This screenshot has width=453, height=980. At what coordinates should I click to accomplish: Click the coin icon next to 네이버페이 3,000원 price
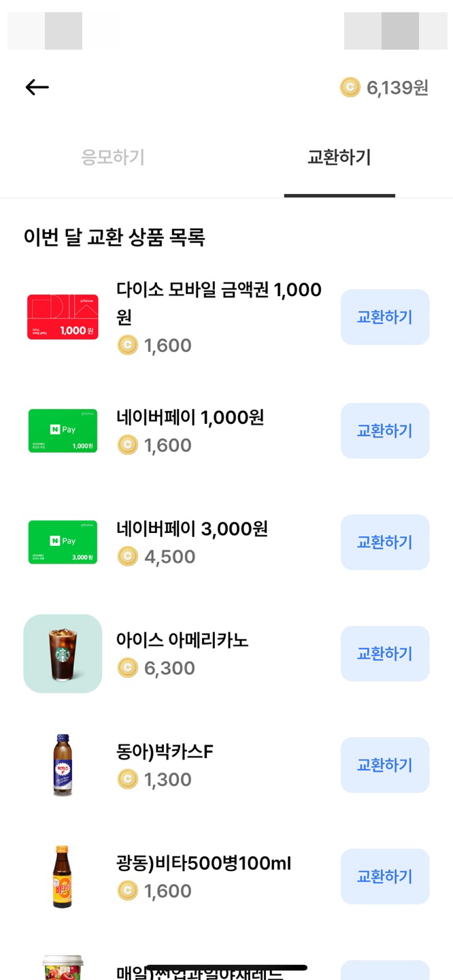click(x=129, y=556)
